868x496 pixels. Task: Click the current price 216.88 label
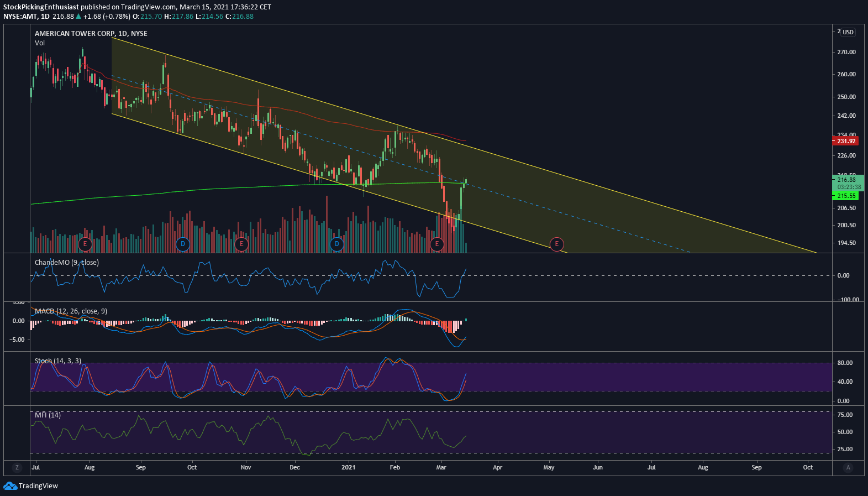[x=847, y=180]
